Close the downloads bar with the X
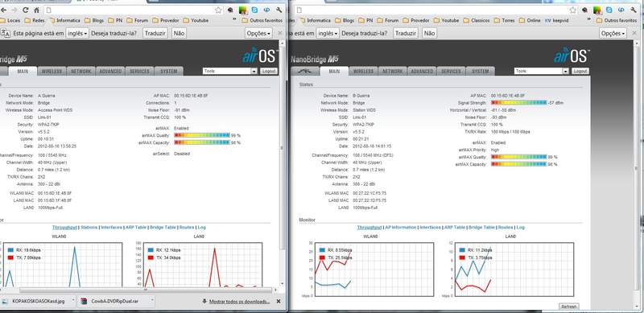 click(x=279, y=301)
